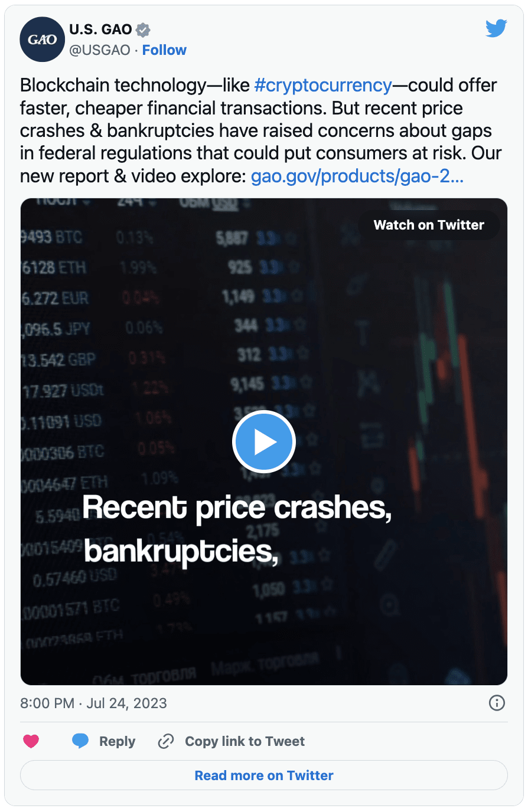Click the U.S. GAO display name
This screenshot has height=812, width=528.
pos(99,29)
